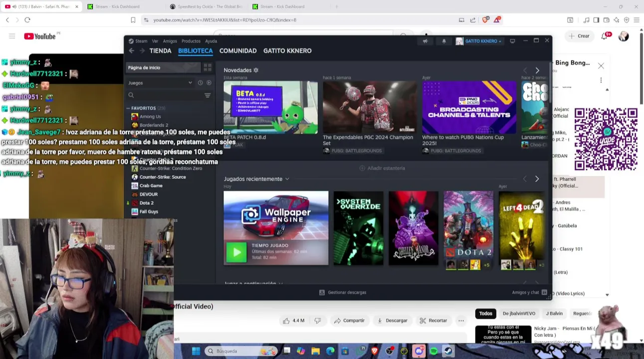Open the Brave wallet icon
Screen dimensions: 644x359
(x=606, y=20)
